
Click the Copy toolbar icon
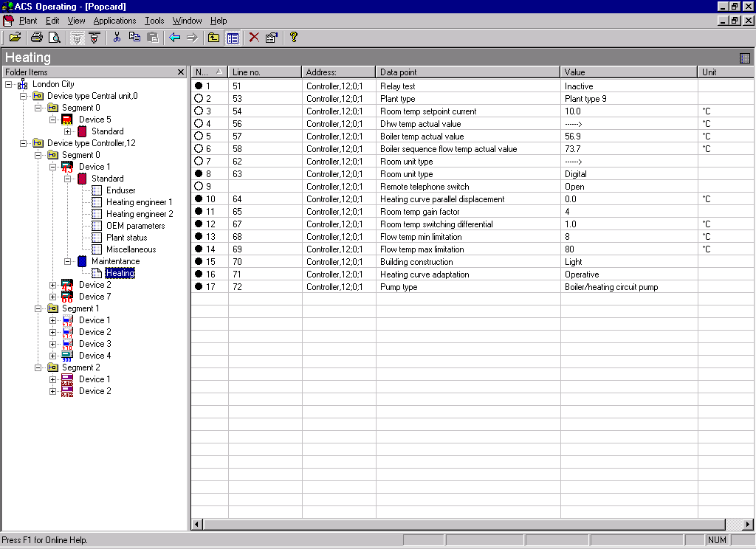pos(134,38)
